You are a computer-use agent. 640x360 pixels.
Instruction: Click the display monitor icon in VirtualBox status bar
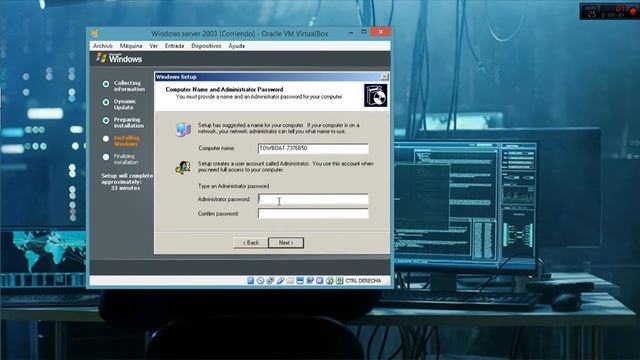click(300, 281)
